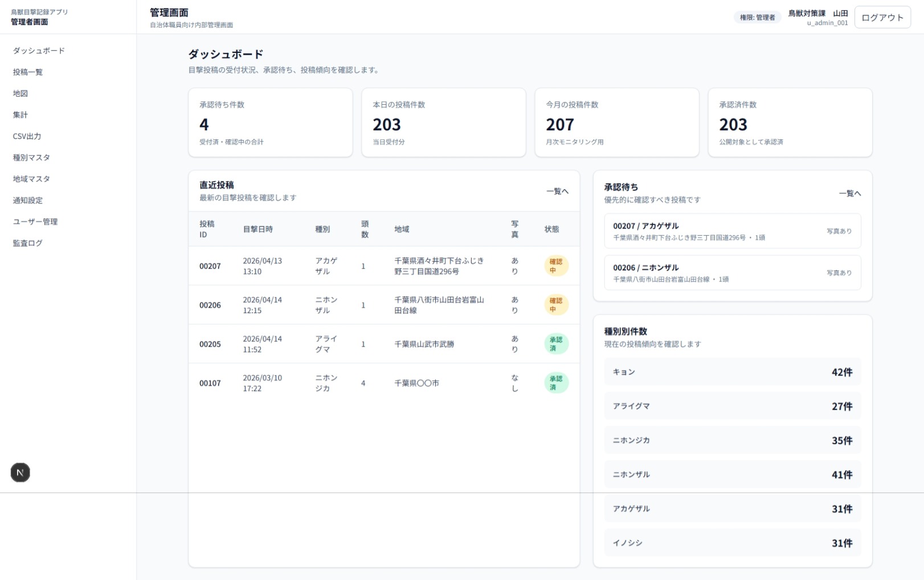The width and height of the screenshot is (924, 580).
Task: Click the round Next.js dev tools icon
Action: [21, 472]
